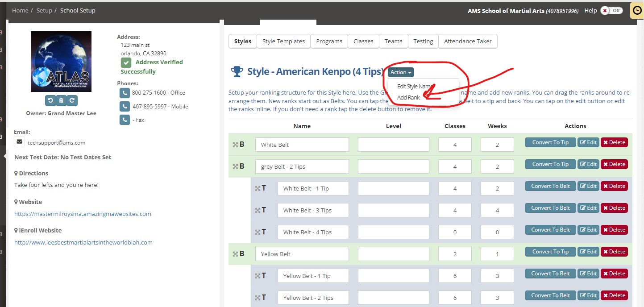Click the envelope icon next to techsupport@ams.com
Screen dimensions: 644x307
pos(20,142)
